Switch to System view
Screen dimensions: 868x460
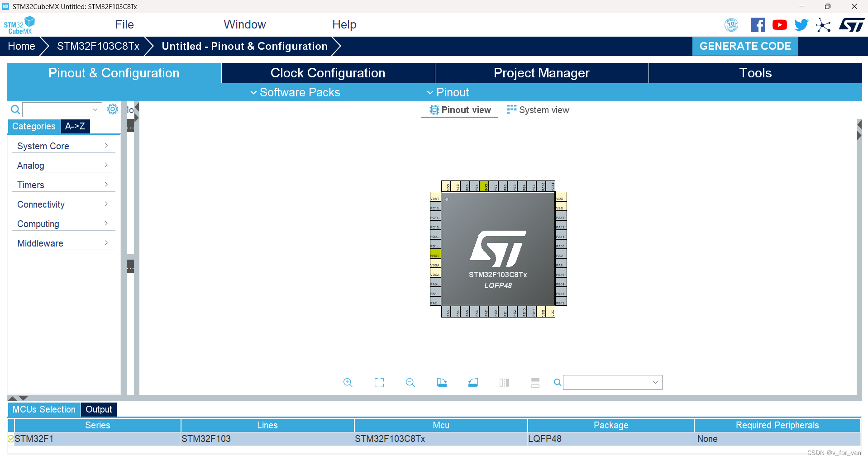point(538,110)
